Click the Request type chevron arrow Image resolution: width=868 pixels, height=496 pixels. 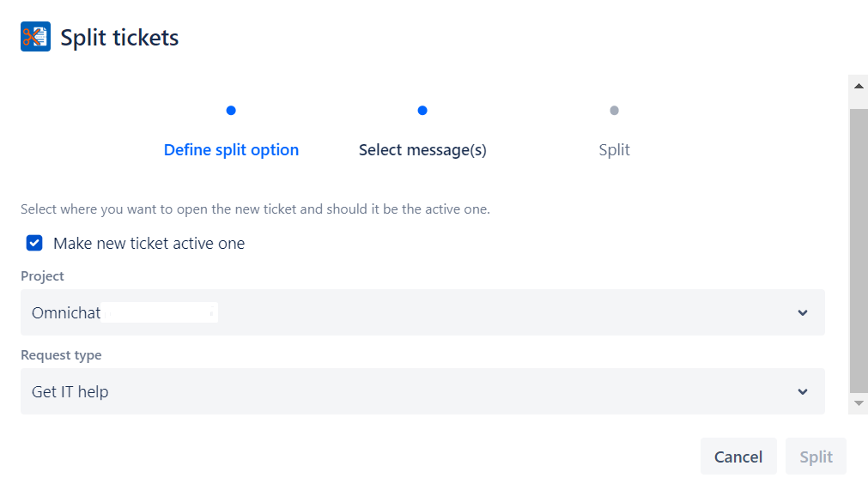(x=803, y=391)
